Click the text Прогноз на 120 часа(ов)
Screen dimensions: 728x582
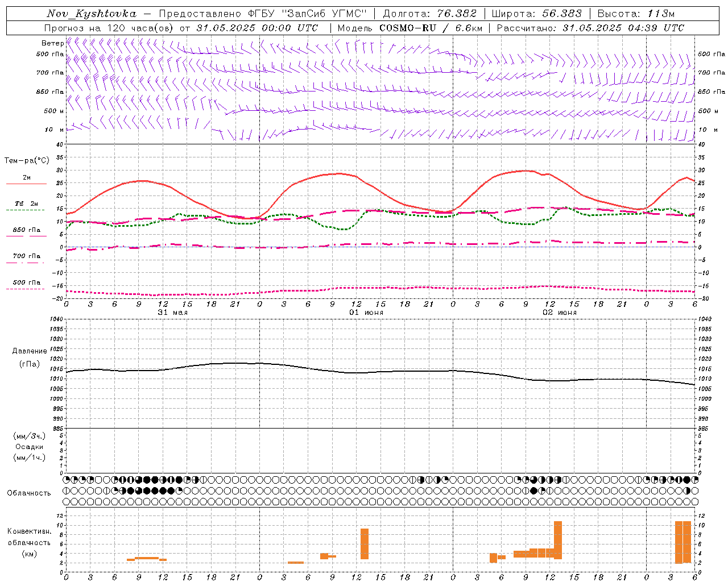109,28
